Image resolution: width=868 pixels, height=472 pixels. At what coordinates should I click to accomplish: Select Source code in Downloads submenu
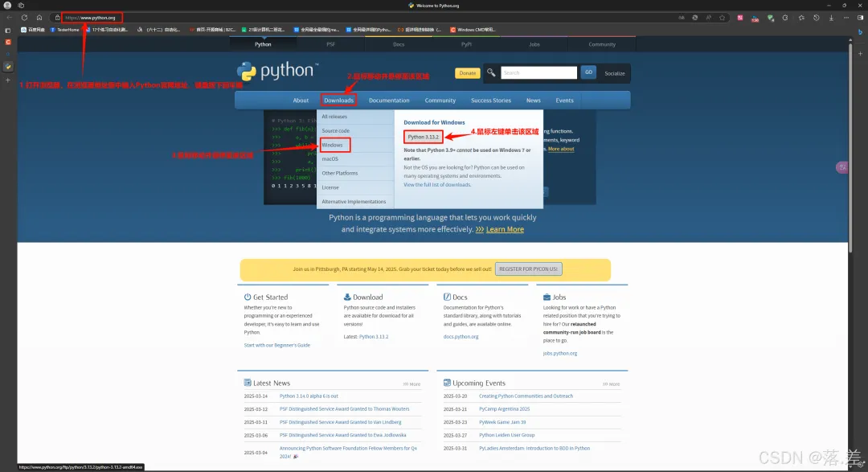click(x=355, y=131)
